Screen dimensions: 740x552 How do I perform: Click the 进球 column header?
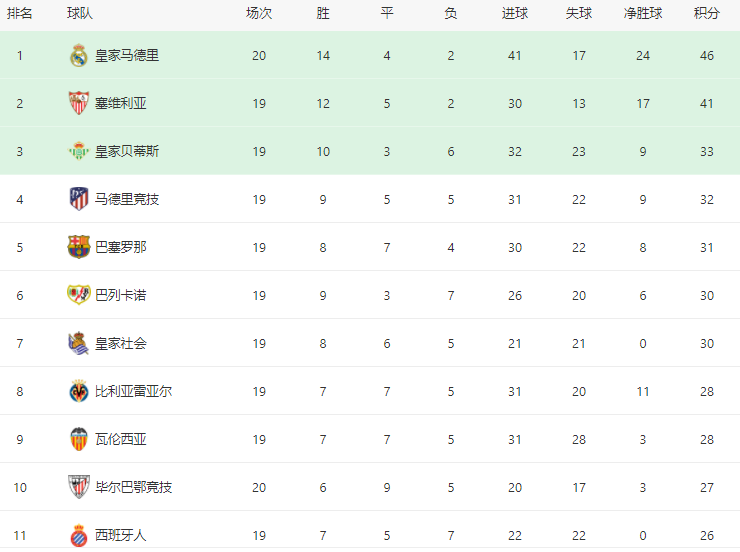coord(515,13)
